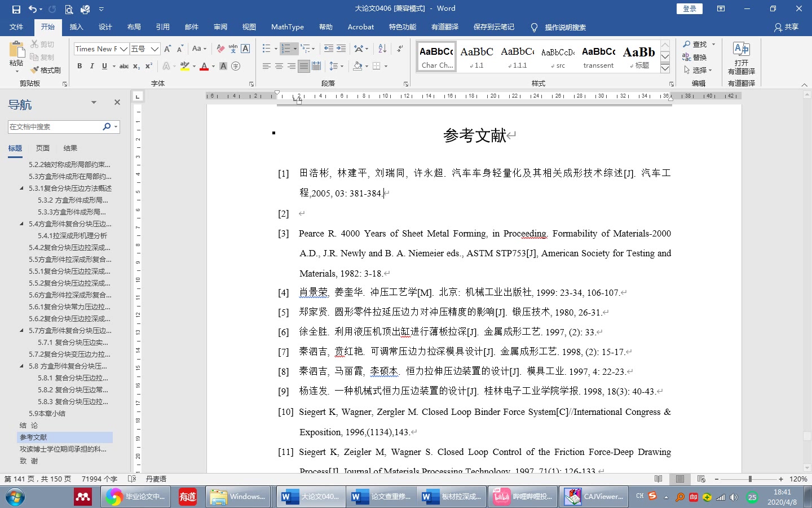
Task: Open the borders dropdown arrow
Action: click(x=386, y=66)
